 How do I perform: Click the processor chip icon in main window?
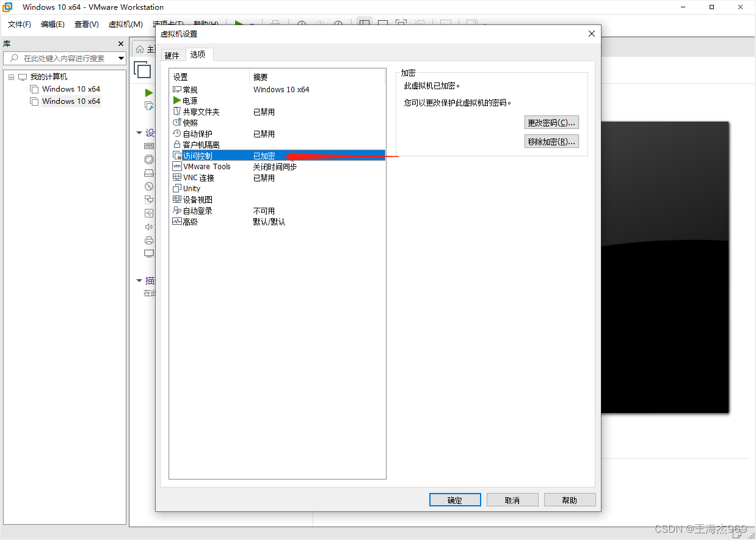(149, 159)
